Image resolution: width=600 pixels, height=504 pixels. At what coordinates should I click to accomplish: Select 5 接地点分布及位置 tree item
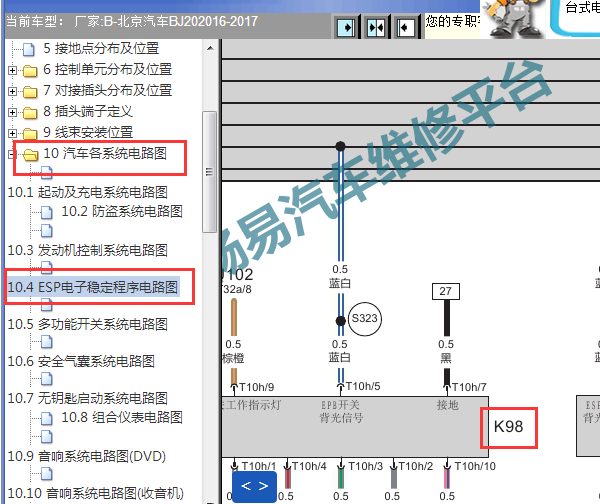tap(101, 49)
